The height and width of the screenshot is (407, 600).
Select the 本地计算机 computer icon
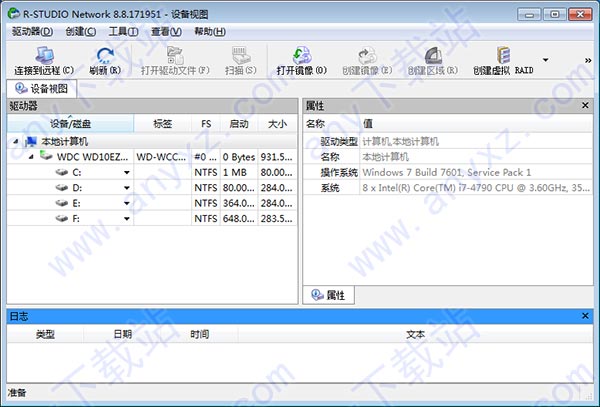click(x=31, y=142)
